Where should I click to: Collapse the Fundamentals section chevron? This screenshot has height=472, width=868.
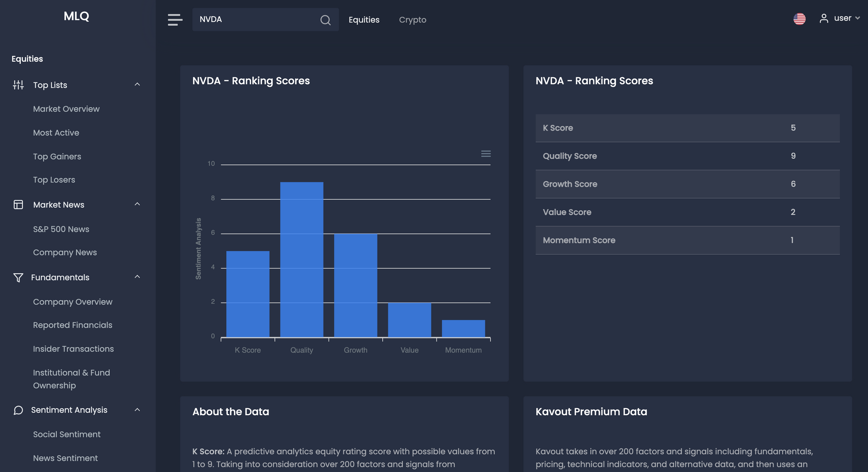tap(137, 277)
